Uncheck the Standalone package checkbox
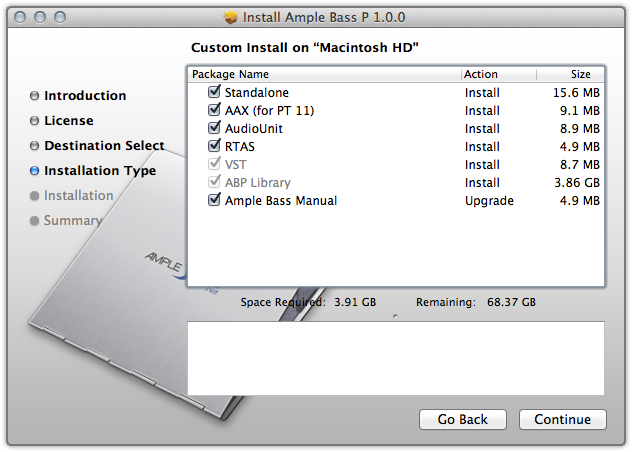The image size is (632, 452). [214, 92]
